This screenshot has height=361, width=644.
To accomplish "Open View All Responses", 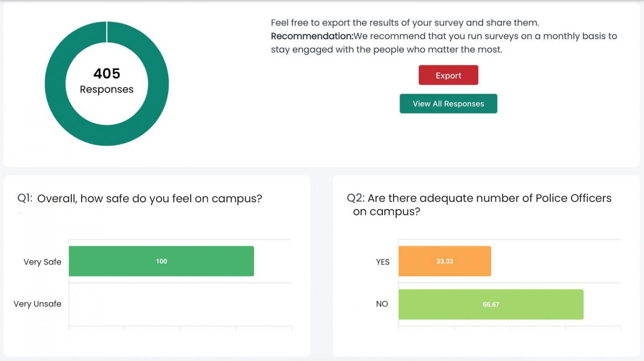I will click(x=448, y=103).
